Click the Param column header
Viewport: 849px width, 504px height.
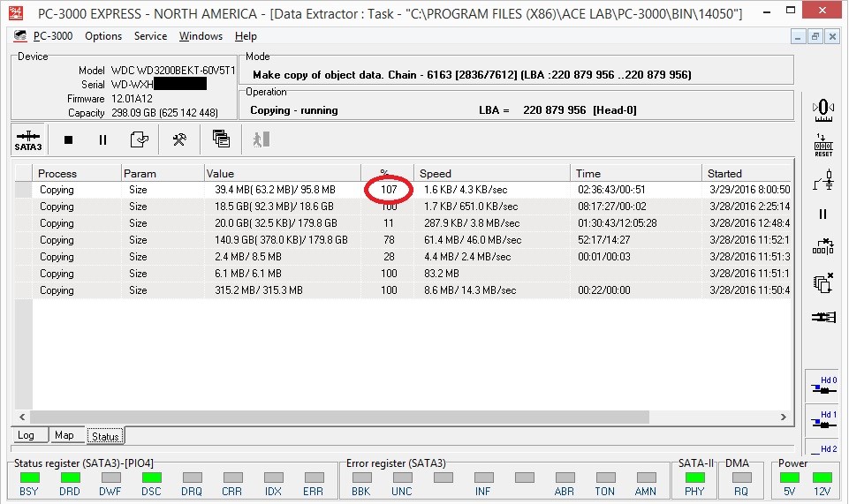click(162, 174)
